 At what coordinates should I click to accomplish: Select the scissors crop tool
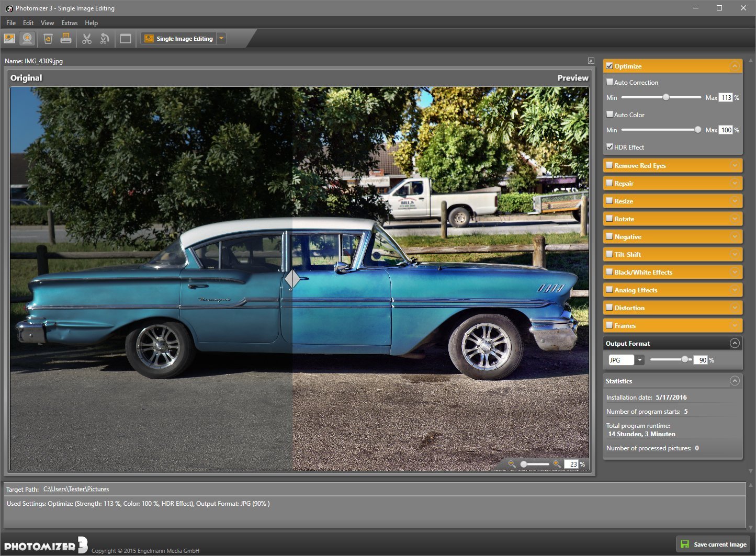tap(87, 39)
